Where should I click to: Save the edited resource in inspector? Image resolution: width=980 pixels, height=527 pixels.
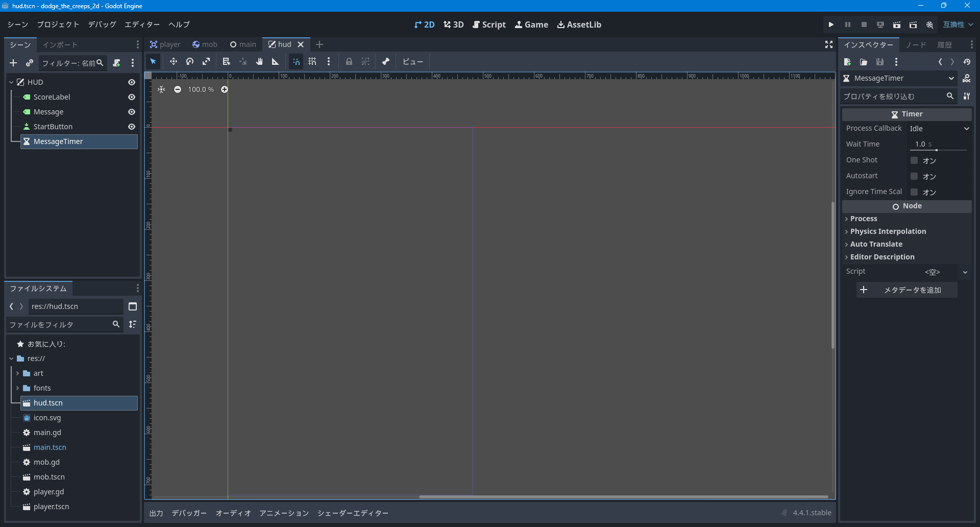coord(880,62)
